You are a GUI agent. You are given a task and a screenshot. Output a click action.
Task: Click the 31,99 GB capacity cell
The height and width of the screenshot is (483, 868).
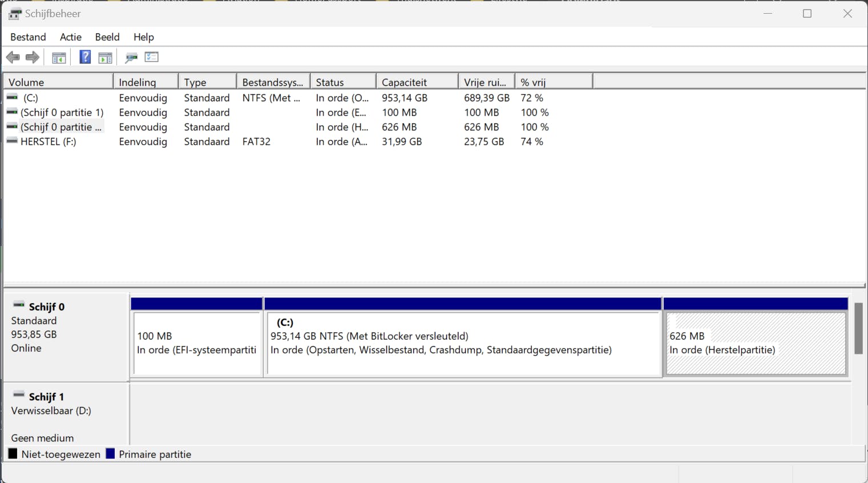pyautogui.click(x=402, y=142)
